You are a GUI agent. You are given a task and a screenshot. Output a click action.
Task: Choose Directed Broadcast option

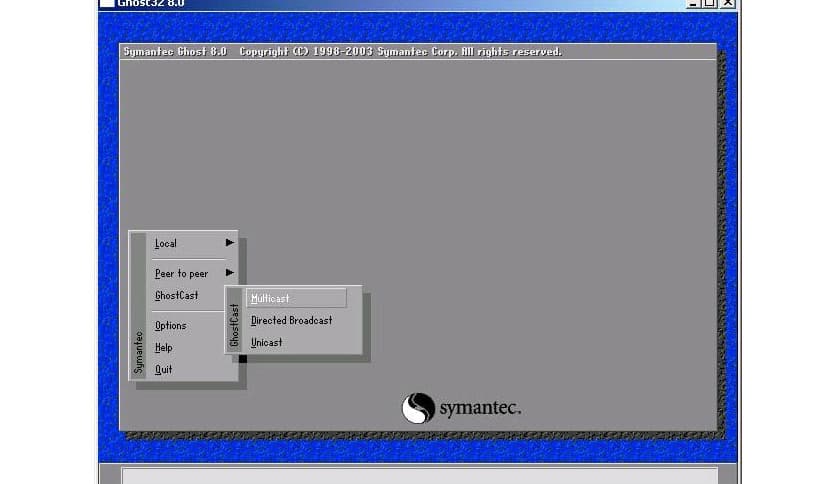(x=292, y=320)
